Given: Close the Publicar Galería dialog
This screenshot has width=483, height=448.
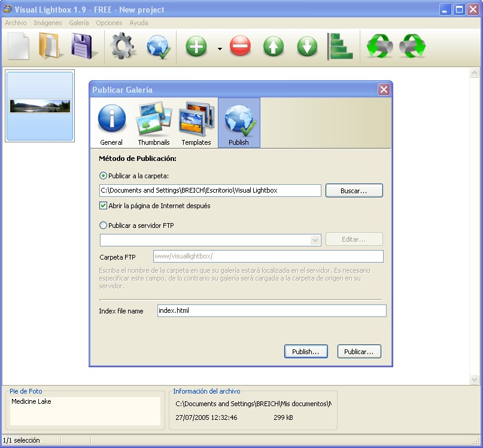Looking at the screenshot, I should (384, 90).
